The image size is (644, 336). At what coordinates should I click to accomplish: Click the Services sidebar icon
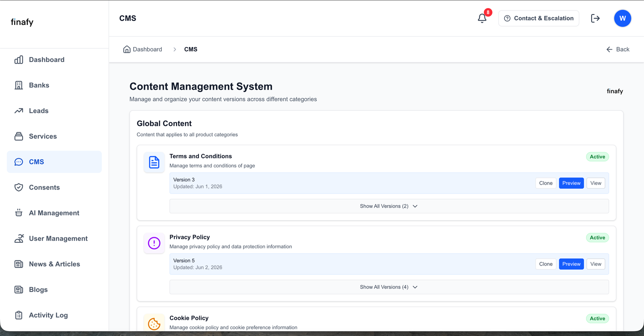[x=19, y=136]
